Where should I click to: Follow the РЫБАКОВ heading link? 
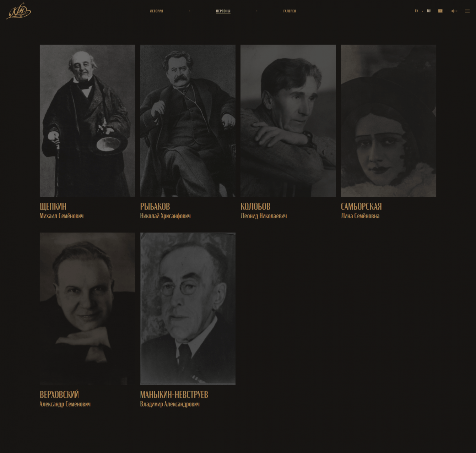point(155,207)
